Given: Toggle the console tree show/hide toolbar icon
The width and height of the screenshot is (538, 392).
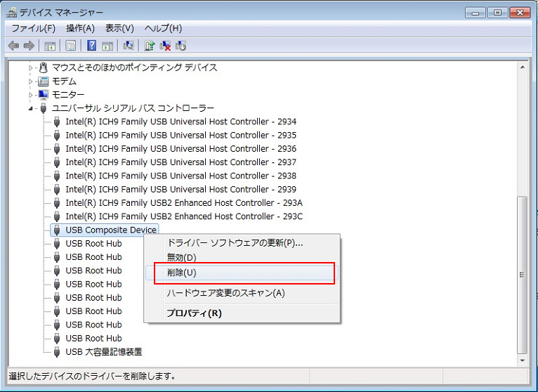Looking at the screenshot, I should [50, 45].
